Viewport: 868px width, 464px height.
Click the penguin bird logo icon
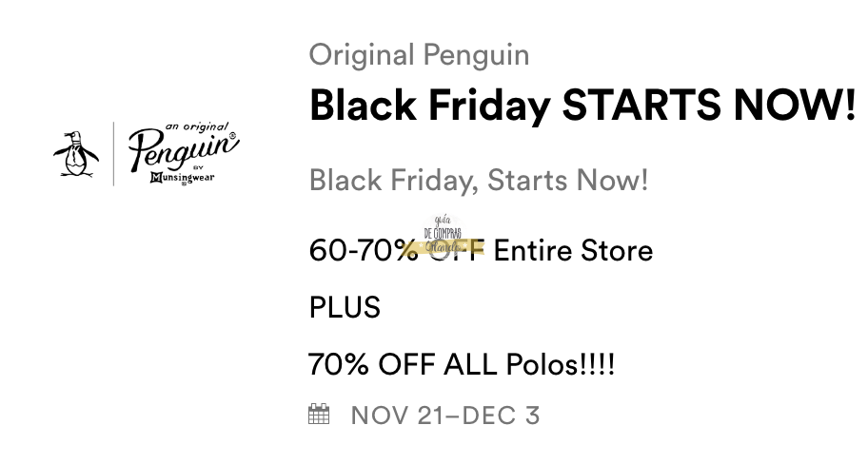(x=75, y=153)
